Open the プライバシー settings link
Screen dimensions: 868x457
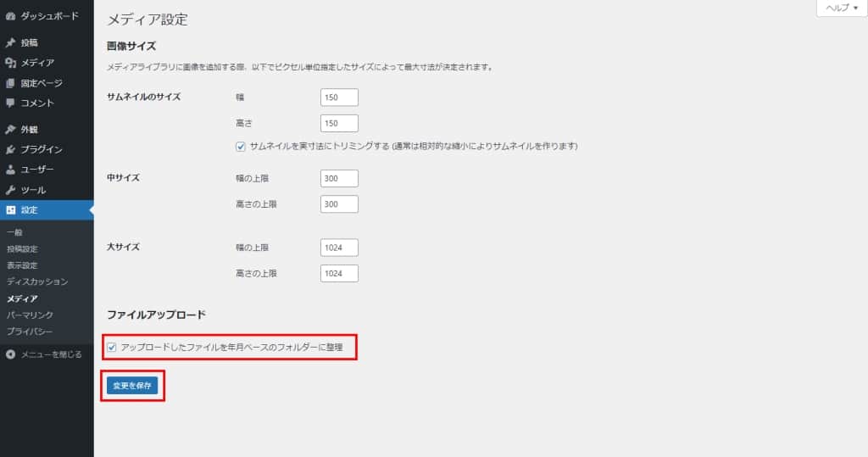point(31,331)
